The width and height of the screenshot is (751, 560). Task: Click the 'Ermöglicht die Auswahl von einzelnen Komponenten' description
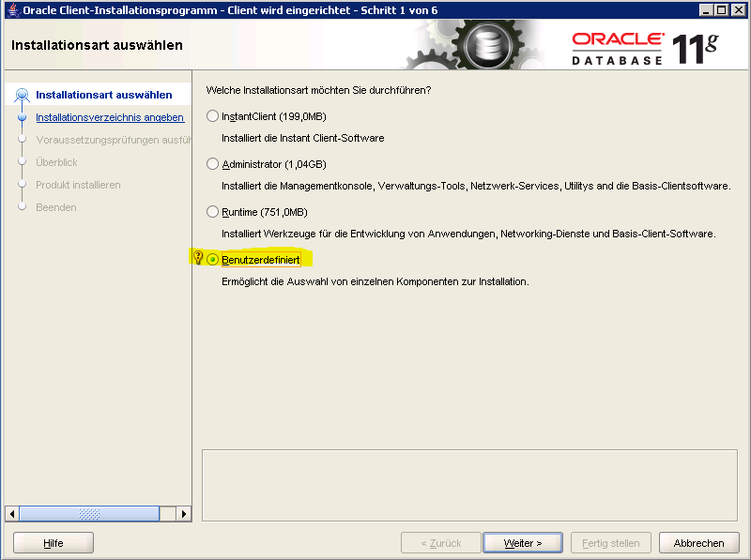click(375, 281)
